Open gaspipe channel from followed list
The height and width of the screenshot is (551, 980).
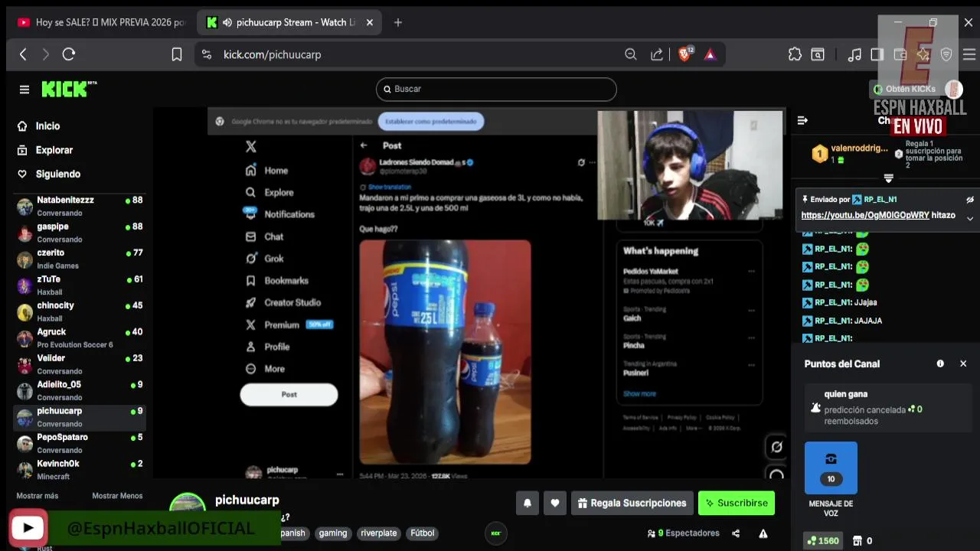(x=80, y=233)
